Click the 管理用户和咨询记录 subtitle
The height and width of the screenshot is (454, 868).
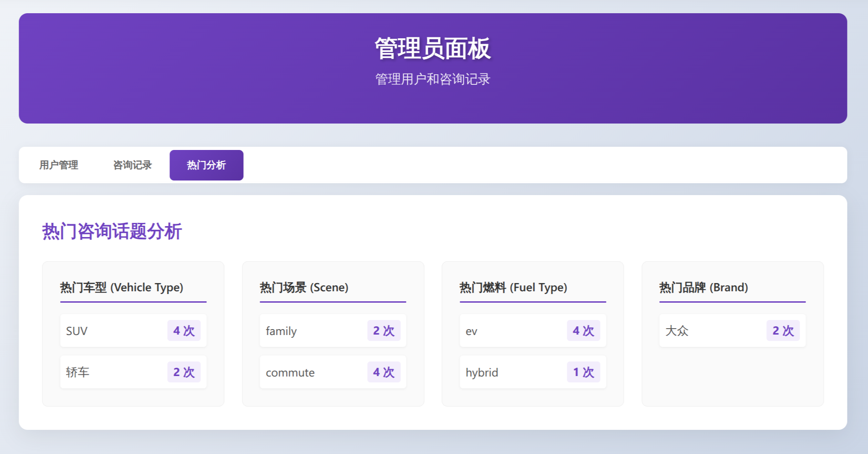point(433,79)
